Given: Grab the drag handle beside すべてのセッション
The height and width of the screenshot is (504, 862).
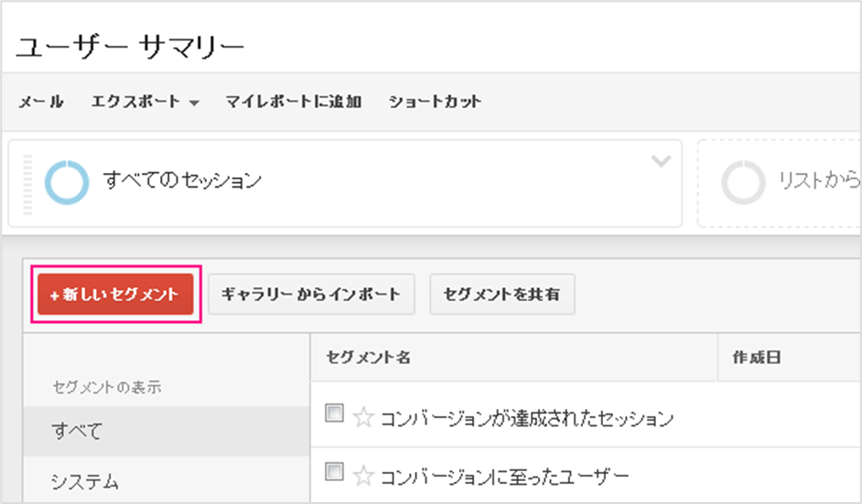Looking at the screenshot, I should (27, 185).
